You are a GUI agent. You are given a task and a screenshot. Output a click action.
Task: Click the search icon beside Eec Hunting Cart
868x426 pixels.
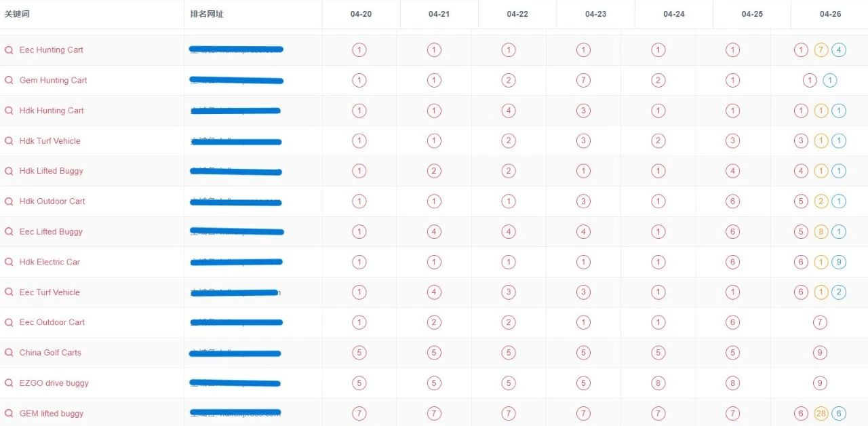tap(9, 50)
